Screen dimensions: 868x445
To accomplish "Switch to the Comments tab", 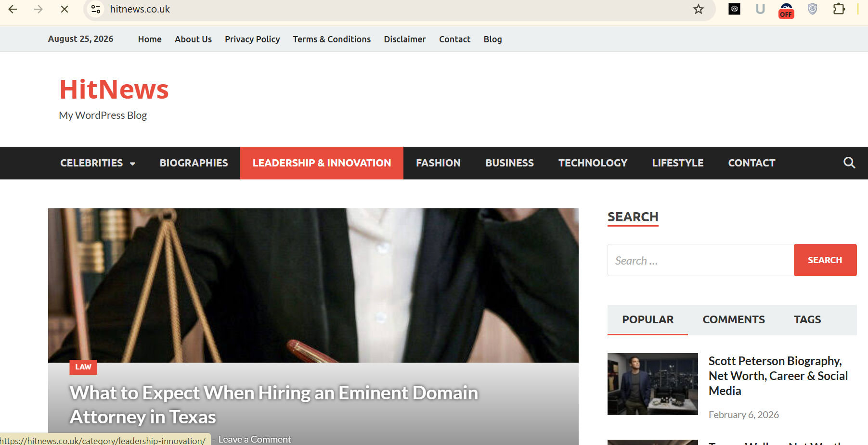I will point(734,320).
